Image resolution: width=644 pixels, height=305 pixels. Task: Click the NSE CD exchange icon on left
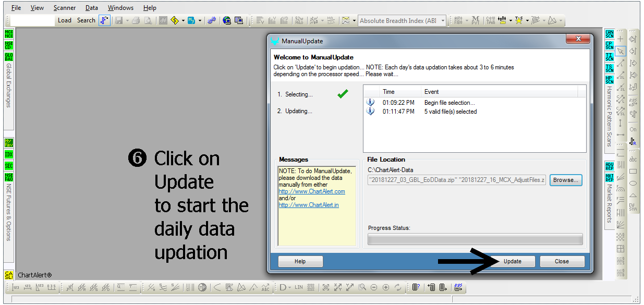click(x=9, y=45)
